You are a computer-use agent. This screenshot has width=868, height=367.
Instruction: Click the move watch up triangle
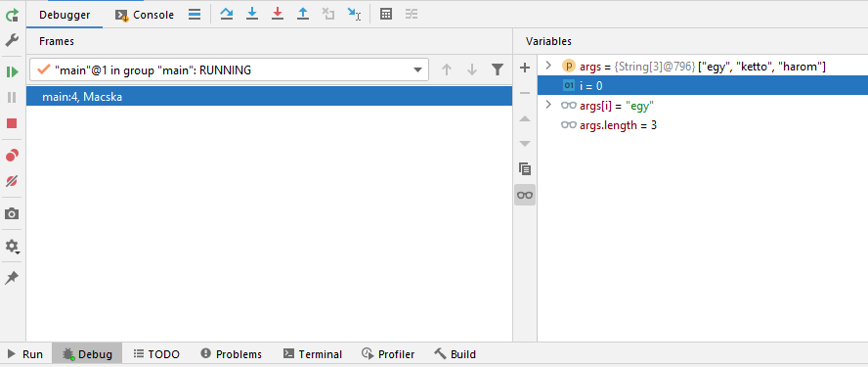tap(525, 118)
